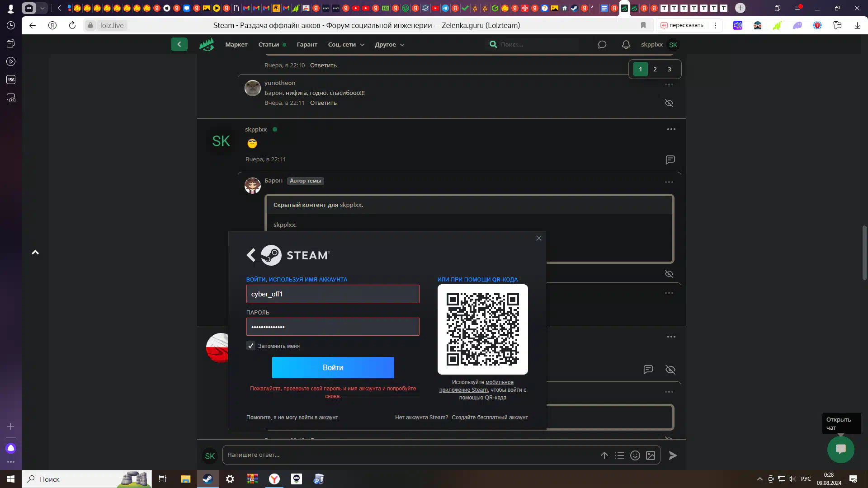
Task: Open Создайте бесплатный аккаунт link
Action: (x=490, y=418)
